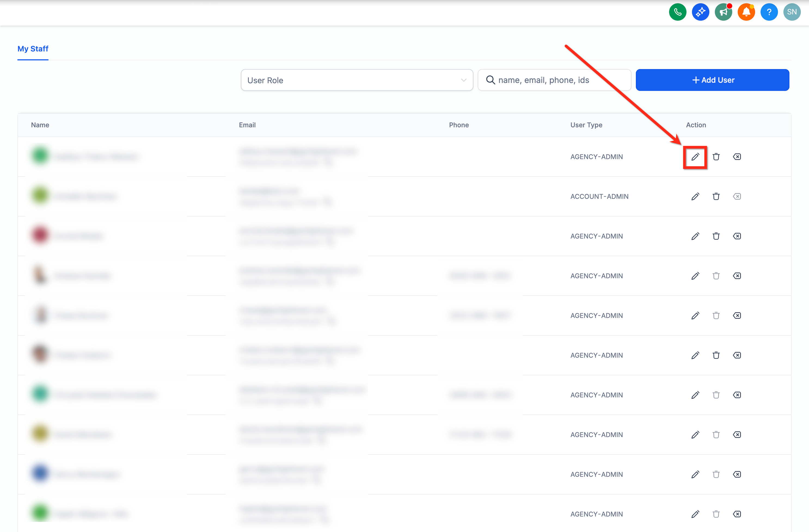This screenshot has width=809, height=532.
Task: Open the megaphone announcements icon
Action: point(723,12)
